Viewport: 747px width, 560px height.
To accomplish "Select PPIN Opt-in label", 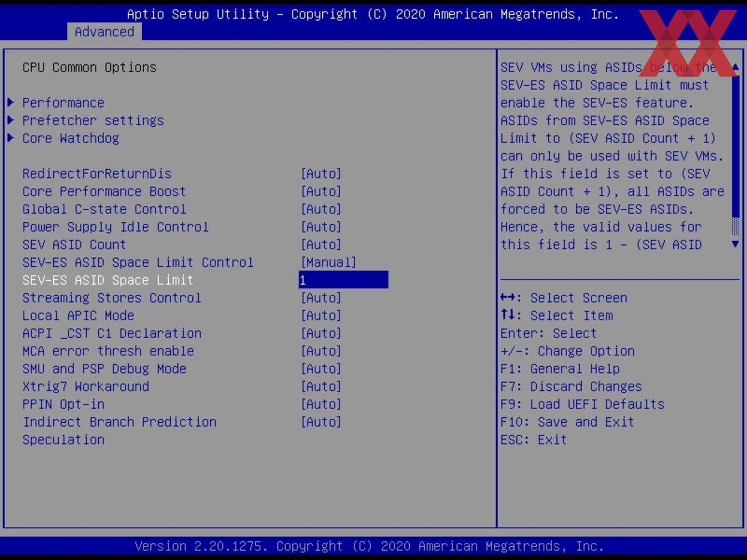I will click(x=63, y=404).
